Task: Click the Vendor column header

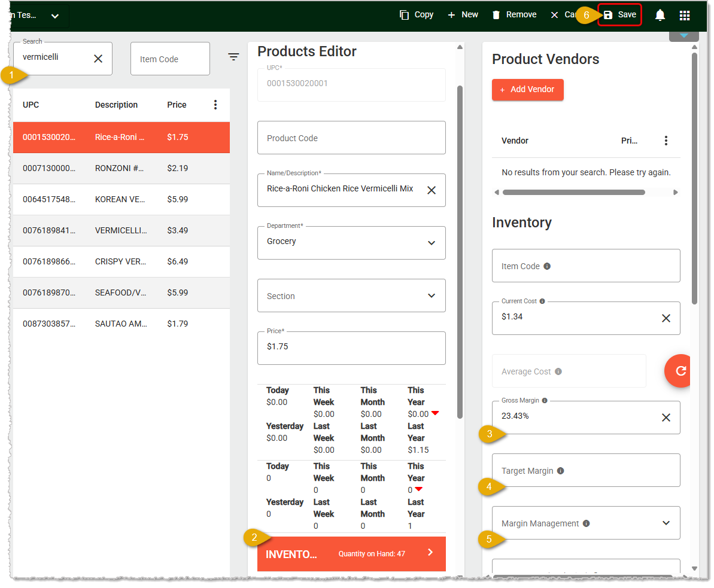Action: coord(515,141)
